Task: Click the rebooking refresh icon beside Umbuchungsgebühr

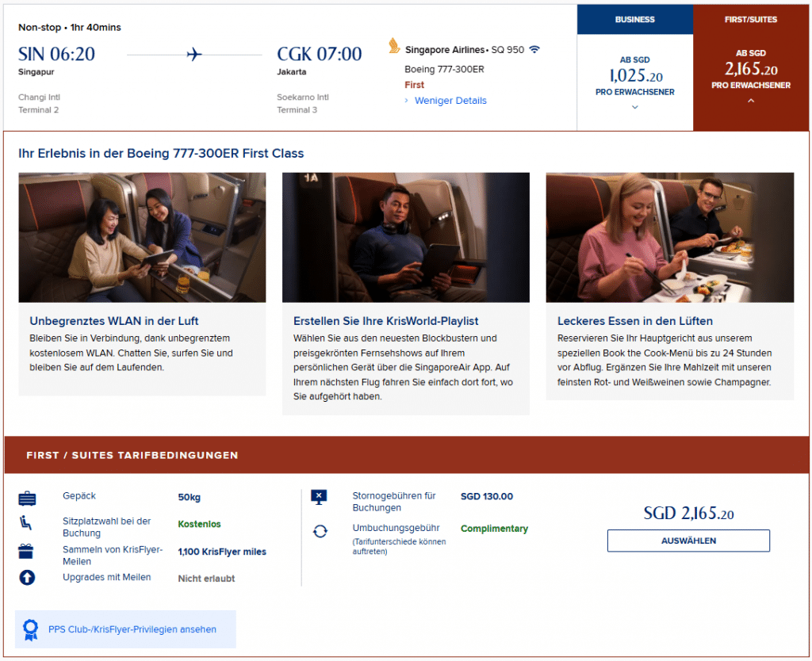Action: pyautogui.click(x=320, y=531)
